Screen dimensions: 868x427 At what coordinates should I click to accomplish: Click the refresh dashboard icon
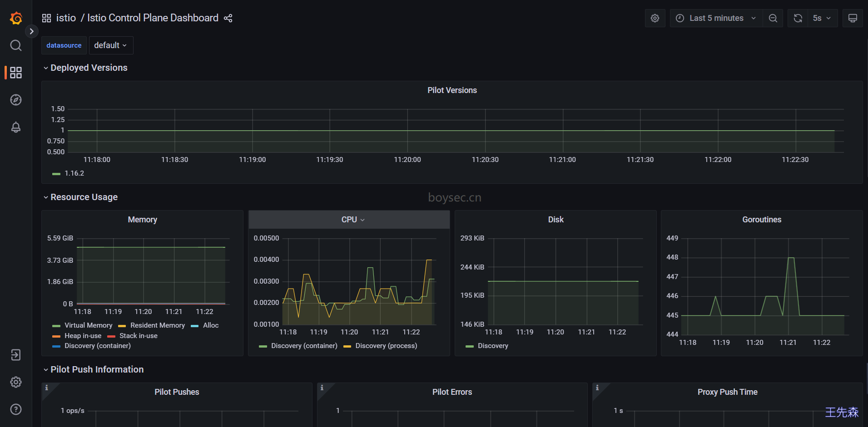[798, 18]
